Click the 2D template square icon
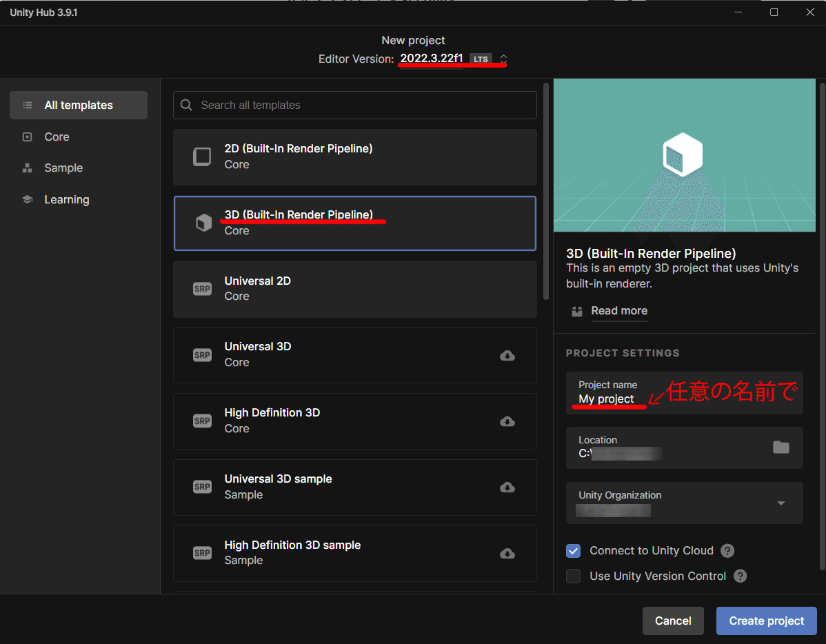Image resolution: width=826 pixels, height=644 pixels. click(202, 157)
